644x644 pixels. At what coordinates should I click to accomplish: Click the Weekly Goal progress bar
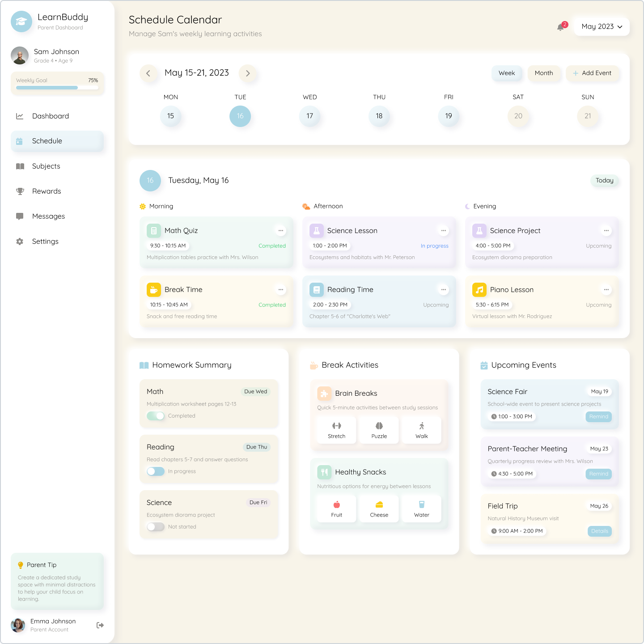coord(57,88)
